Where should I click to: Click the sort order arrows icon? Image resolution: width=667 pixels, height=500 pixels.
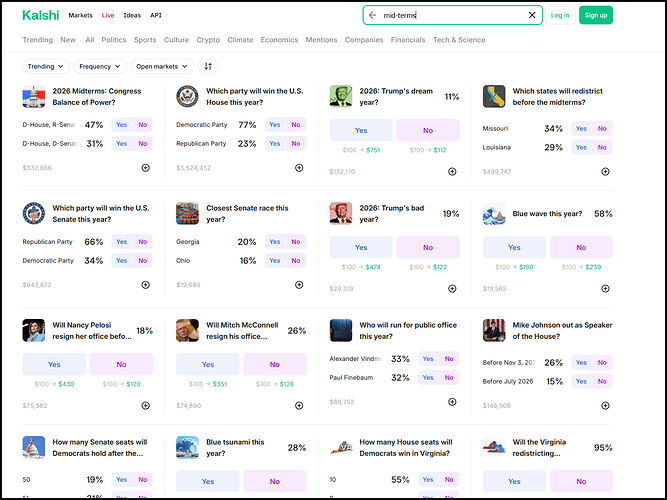[x=208, y=66]
